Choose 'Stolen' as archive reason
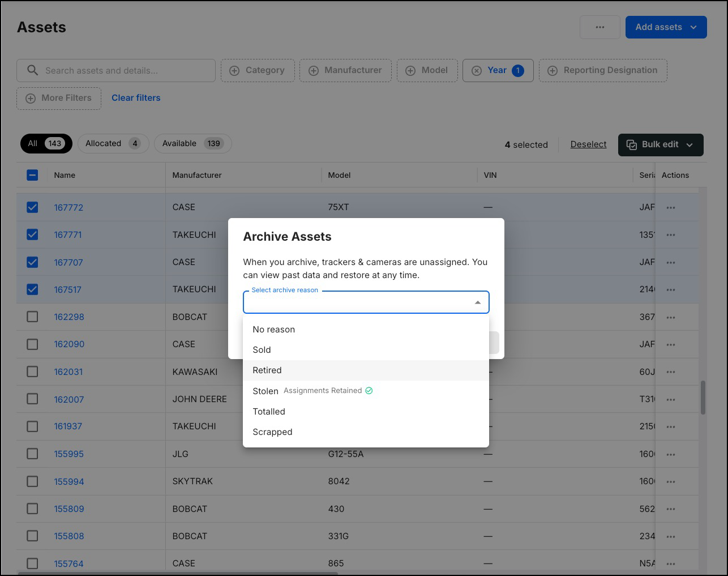Viewport: 728px width, 576px height. click(x=366, y=391)
